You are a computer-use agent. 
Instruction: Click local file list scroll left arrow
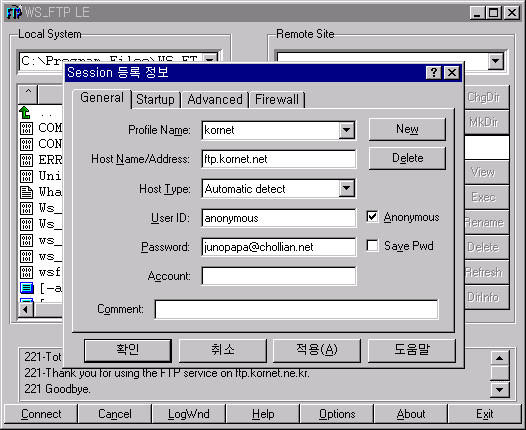tap(26, 309)
